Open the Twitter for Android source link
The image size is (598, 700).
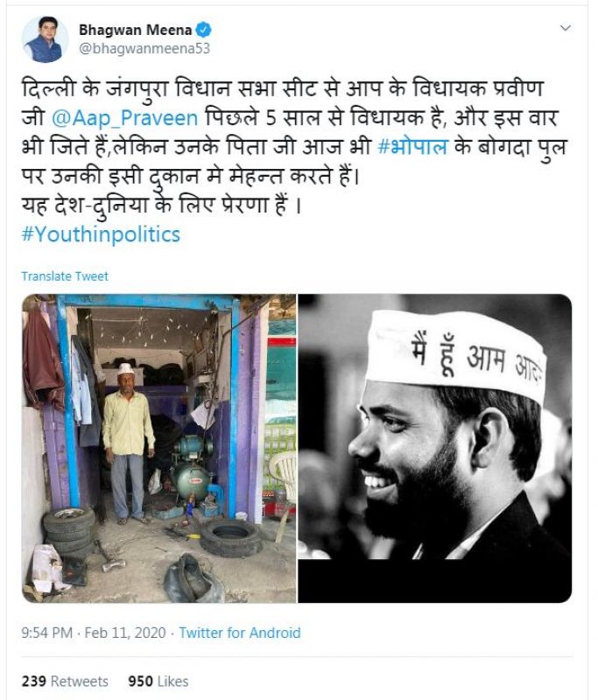tap(240, 633)
